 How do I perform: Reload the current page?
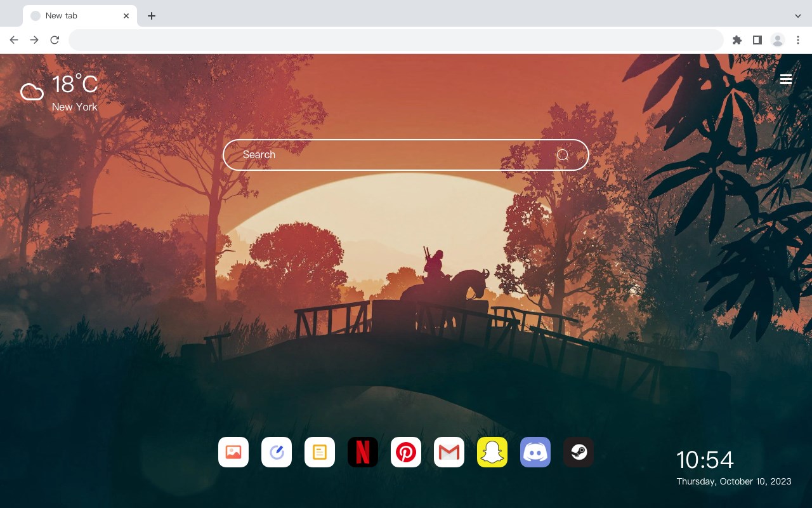pos(55,40)
